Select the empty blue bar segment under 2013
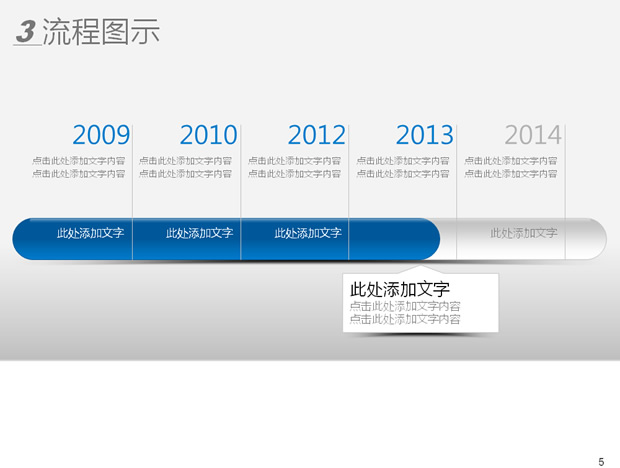The height and width of the screenshot is (468, 620). pyautogui.click(x=394, y=239)
